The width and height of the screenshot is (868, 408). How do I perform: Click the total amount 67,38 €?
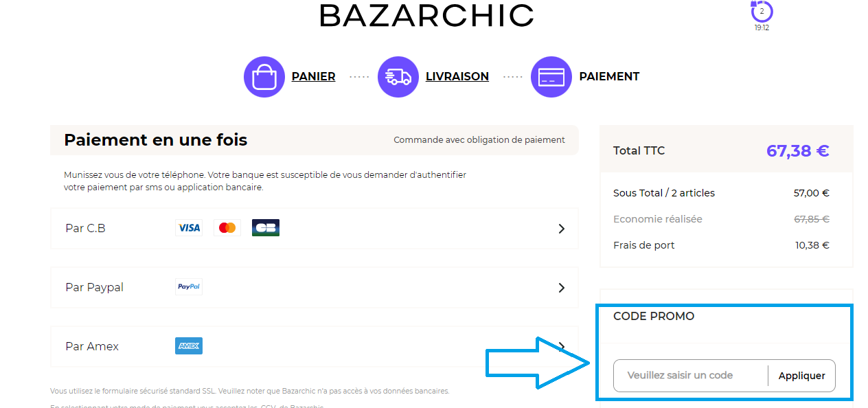coord(798,151)
